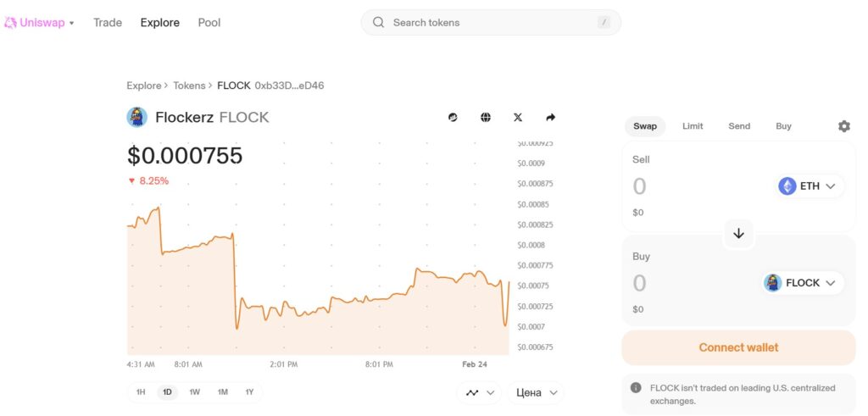The height and width of the screenshot is (416, 868).
Task: Click the Uniswap logo icon
Action: (x=11, y=23)
